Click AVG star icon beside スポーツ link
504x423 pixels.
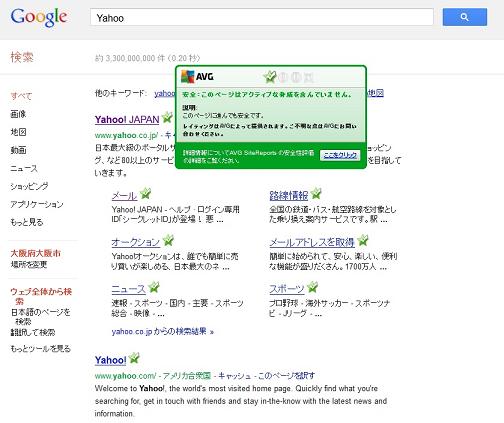click(x=312, y=287)
